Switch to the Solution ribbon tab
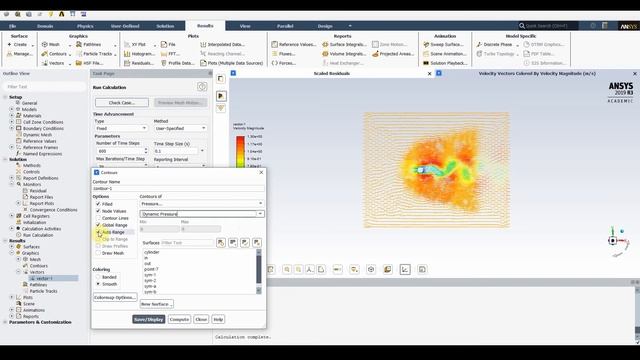Viewport: 640px width, 360px height. coord(165,26)
